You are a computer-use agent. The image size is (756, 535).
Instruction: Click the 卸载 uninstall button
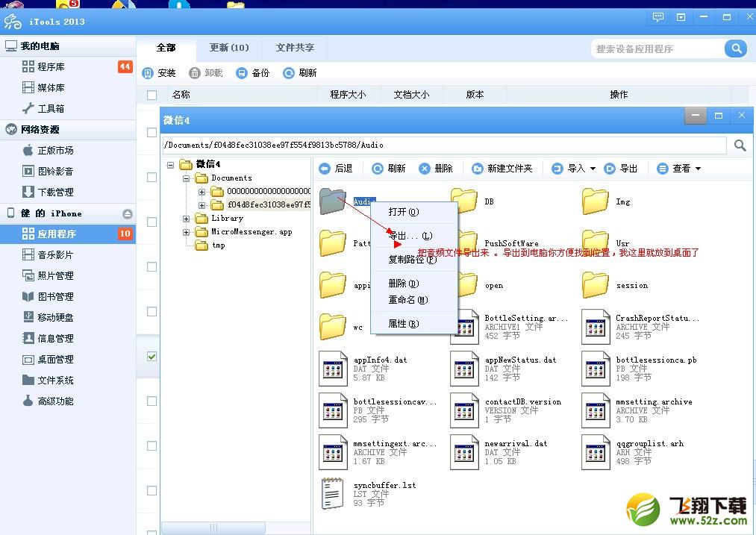tap(206, 73)
